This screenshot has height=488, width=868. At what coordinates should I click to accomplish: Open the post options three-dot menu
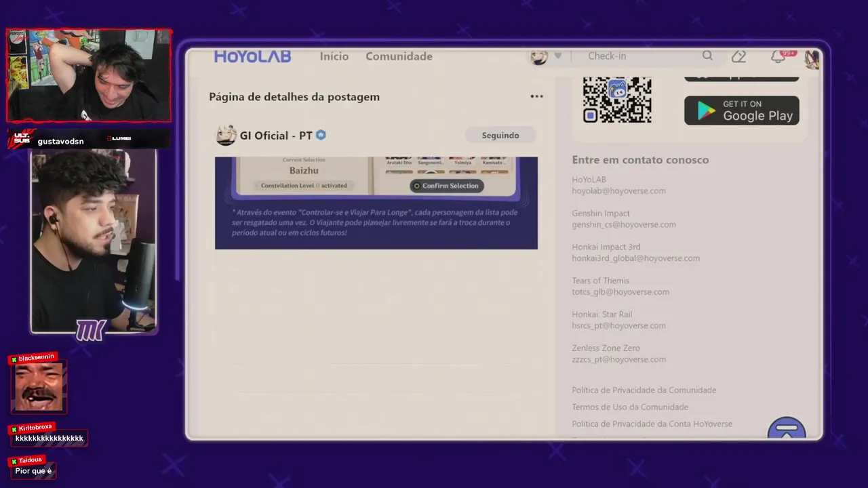[x=536, y=96]
